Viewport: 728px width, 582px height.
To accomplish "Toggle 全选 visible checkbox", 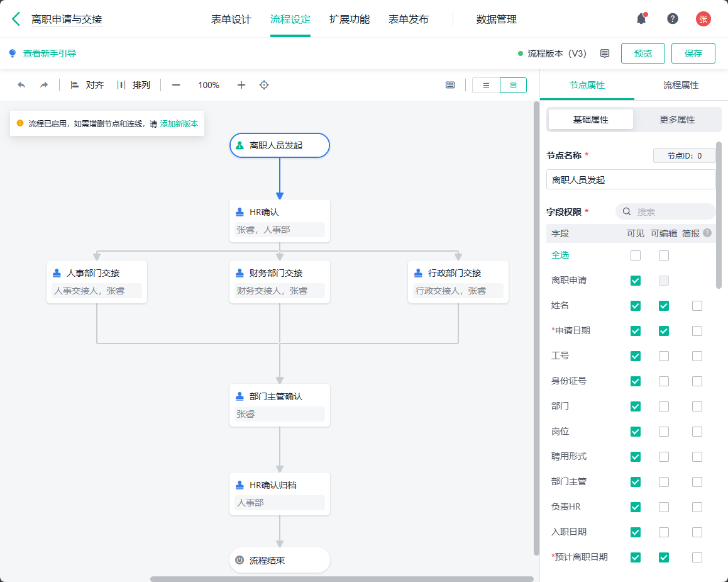I will [636, 255].
